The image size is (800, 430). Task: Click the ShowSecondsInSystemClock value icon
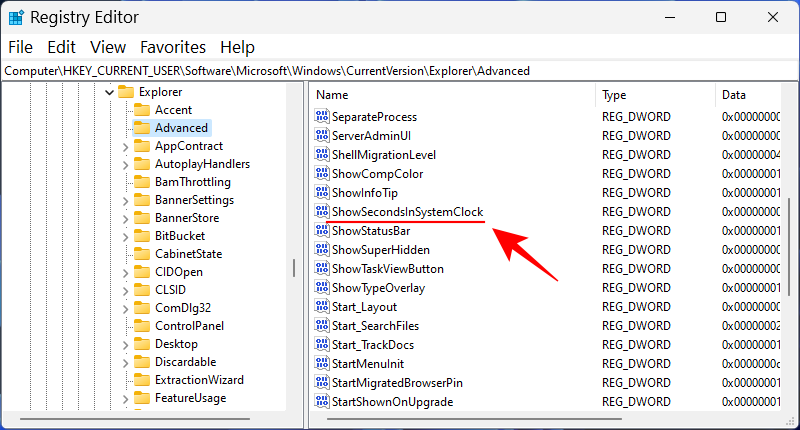[321, 211]
